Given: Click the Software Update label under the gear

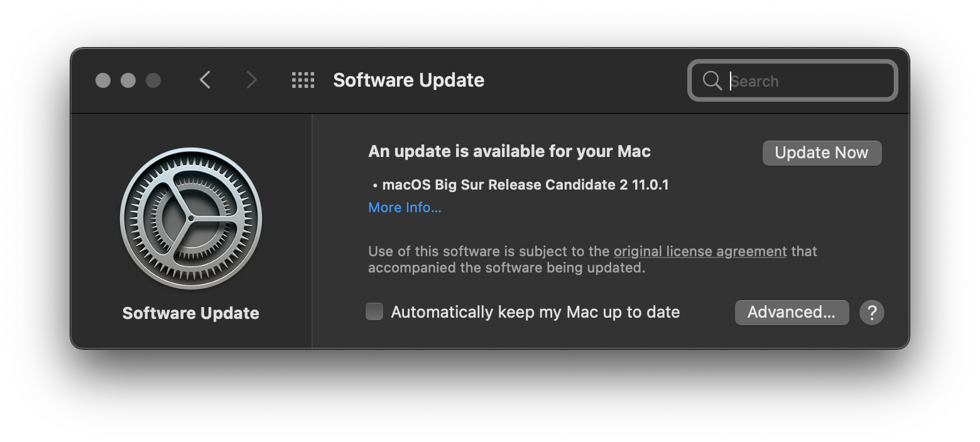Looking at the screenshot, I should [191, 313].
